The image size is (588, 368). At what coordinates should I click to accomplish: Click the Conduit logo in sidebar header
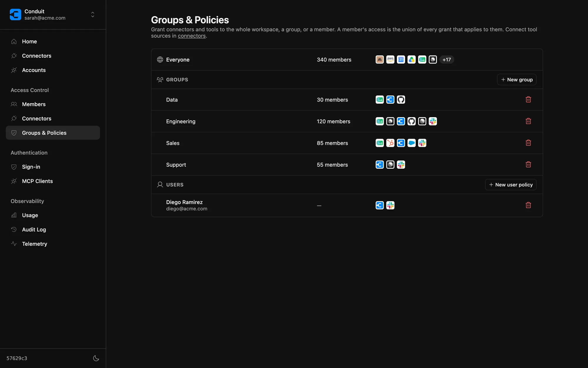click(x=15, y=14)
